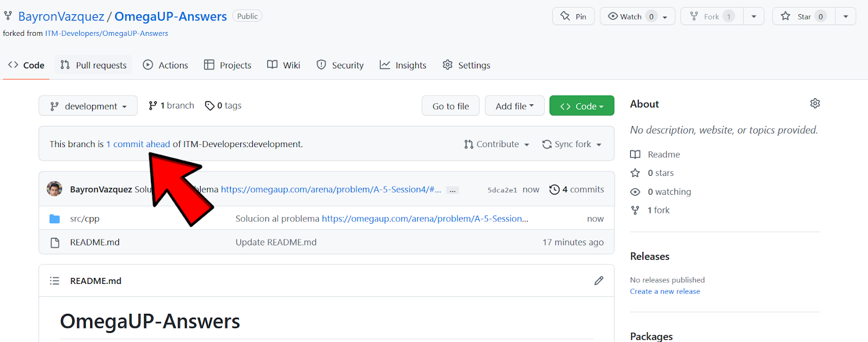Image resolution: width=868 pixels, height=342 pixels.
Task: Click the README.md file icon
Action: click(55, 243)
